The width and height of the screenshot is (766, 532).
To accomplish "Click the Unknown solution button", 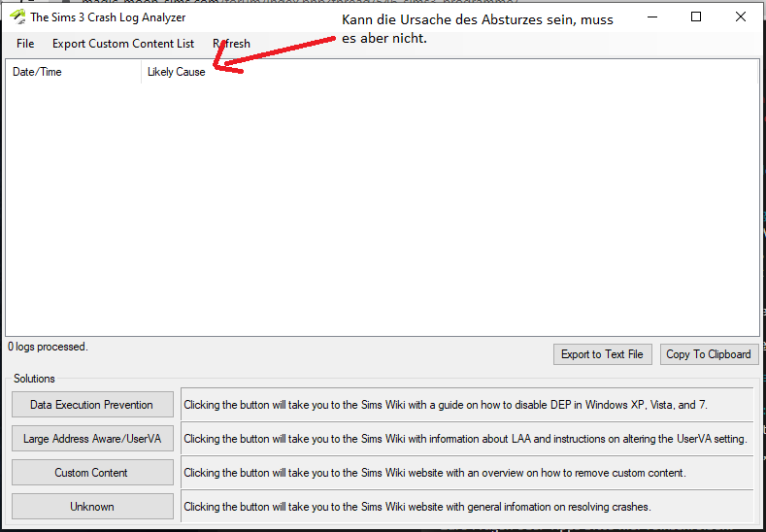I will click(x=92, y=507).
